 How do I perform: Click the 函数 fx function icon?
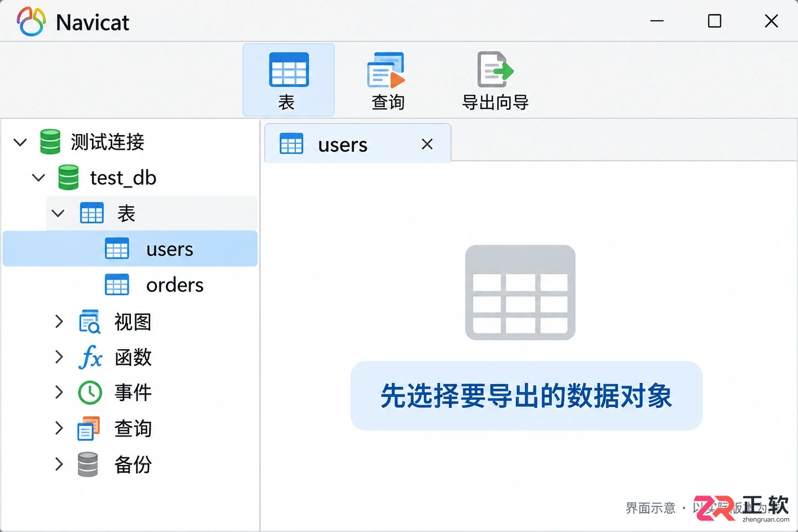[x=90, y=357]
